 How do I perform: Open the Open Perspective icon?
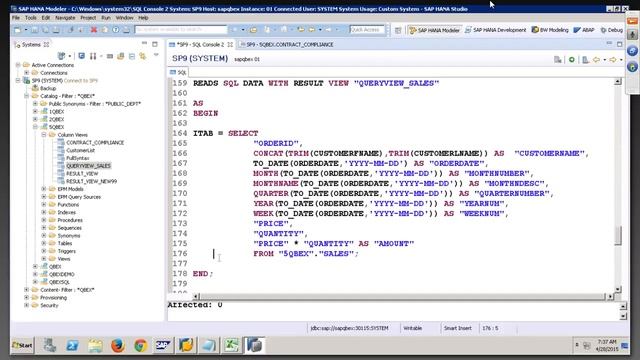(398, 30)
